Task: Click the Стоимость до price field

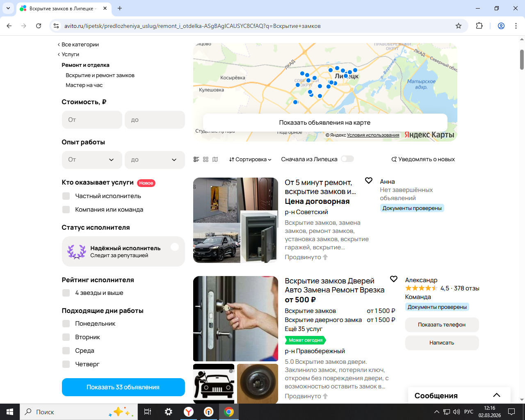Action: 155,120
